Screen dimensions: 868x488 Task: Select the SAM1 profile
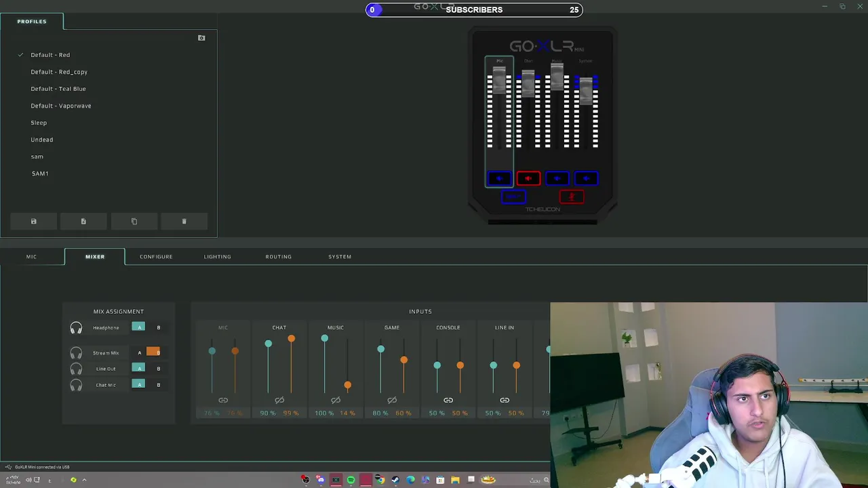[x=40, y=174]
